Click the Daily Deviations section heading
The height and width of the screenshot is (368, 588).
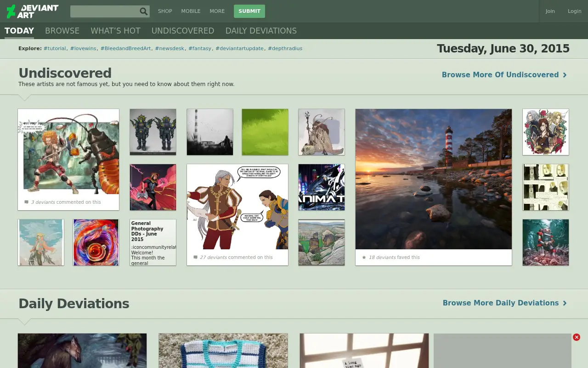pos(73,304)
